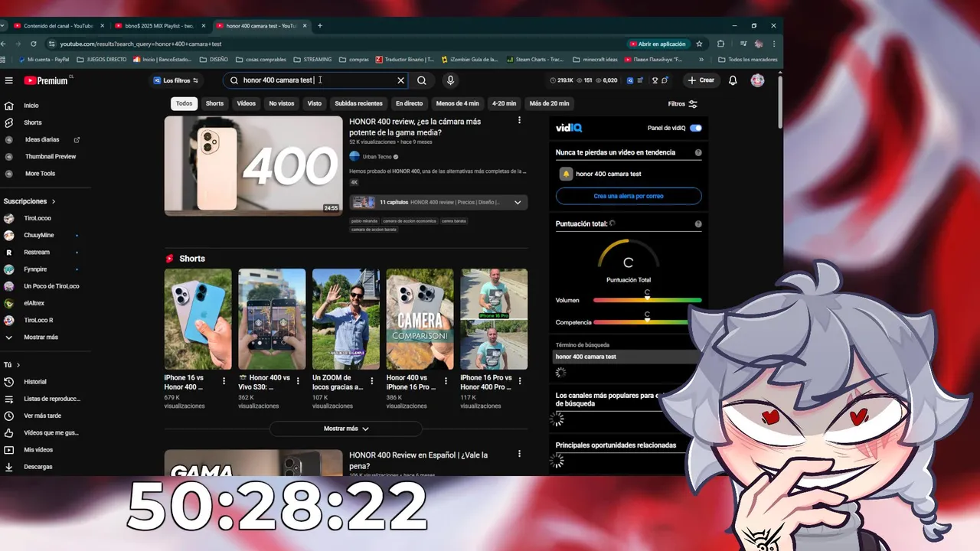Viewport: 980px width, 551px height.
Task: Select the No vistos filter chip
Action: click(x=282, y=103)
